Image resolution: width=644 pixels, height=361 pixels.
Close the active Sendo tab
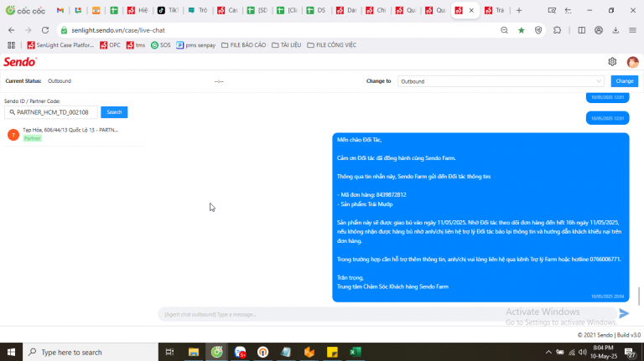471,10
